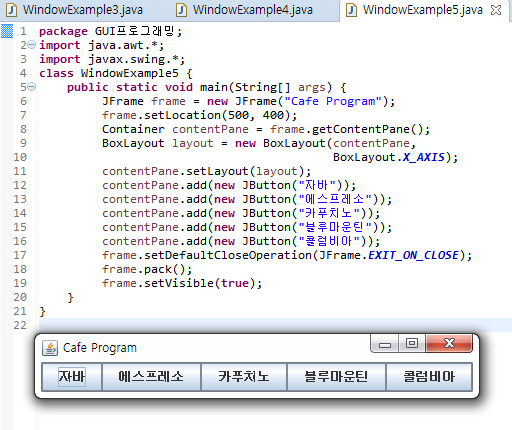Click the Java file icon on WindowExample5.java tab

point(351,10)
